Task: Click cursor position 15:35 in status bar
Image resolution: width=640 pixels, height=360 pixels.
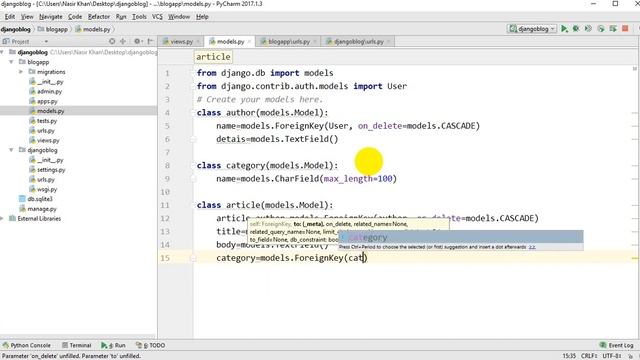Action: click(x=569, y=356)
